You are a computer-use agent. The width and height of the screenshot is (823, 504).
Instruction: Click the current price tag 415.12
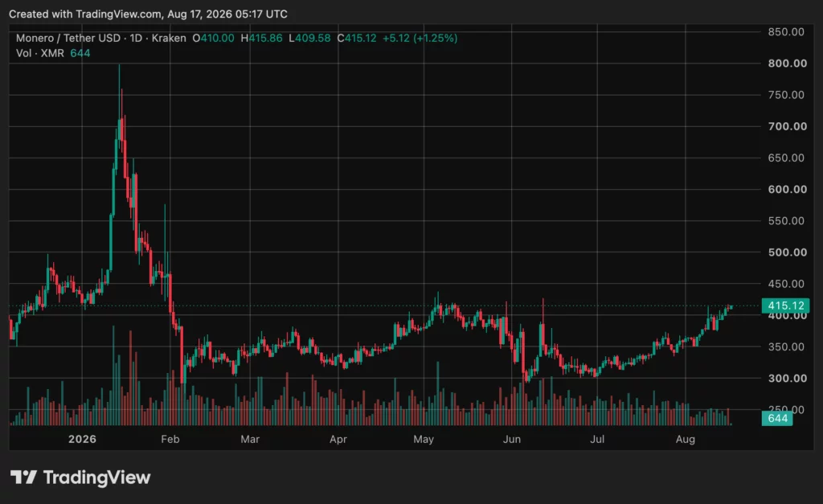coord(785,305)
